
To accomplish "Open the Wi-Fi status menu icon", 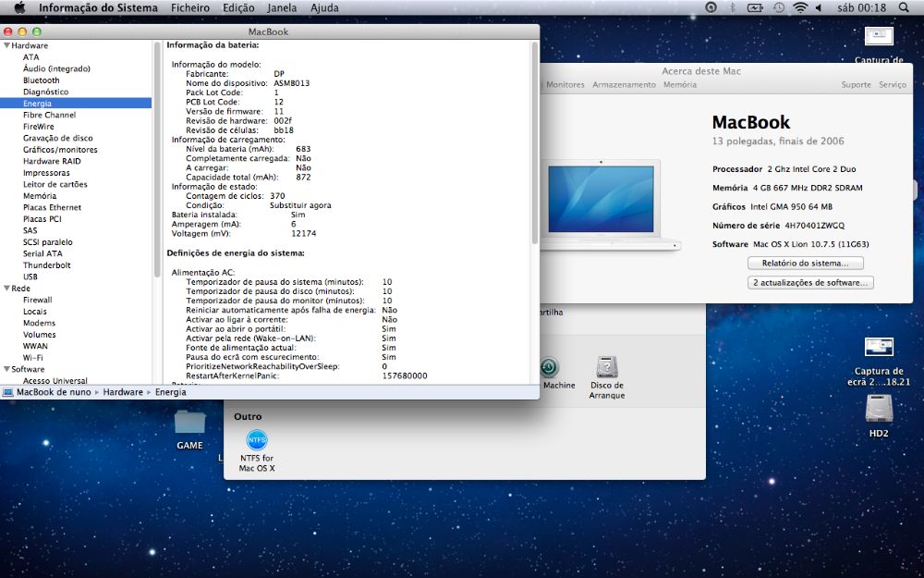I will (799, 7).
